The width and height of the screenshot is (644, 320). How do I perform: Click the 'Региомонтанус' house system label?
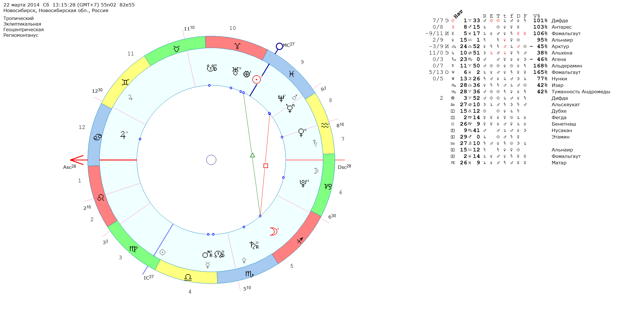click(x=21, y=35)
